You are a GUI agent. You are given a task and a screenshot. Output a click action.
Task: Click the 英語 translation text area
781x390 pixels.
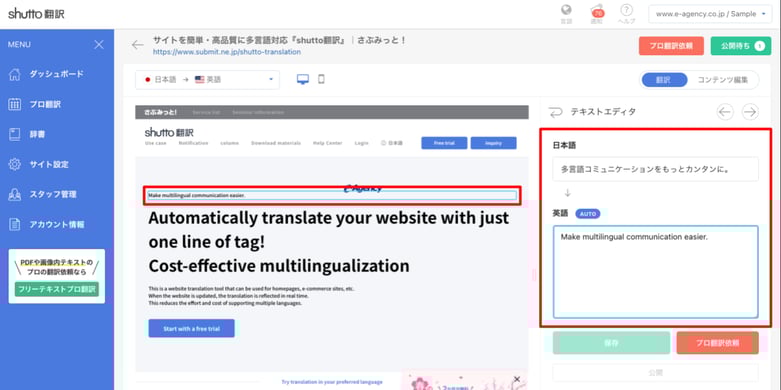point(655,271)
